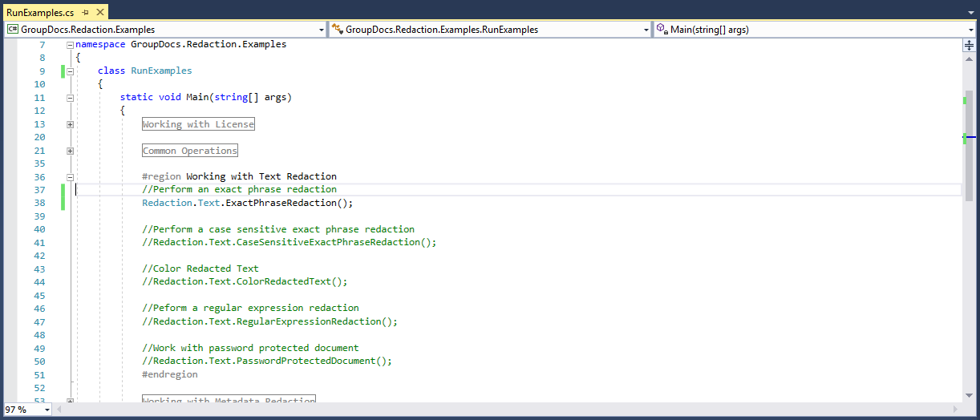This screenshot has width=980, height=420.
Task: Click the vertical scrollbar up arrow
Action: coord(969,59)
